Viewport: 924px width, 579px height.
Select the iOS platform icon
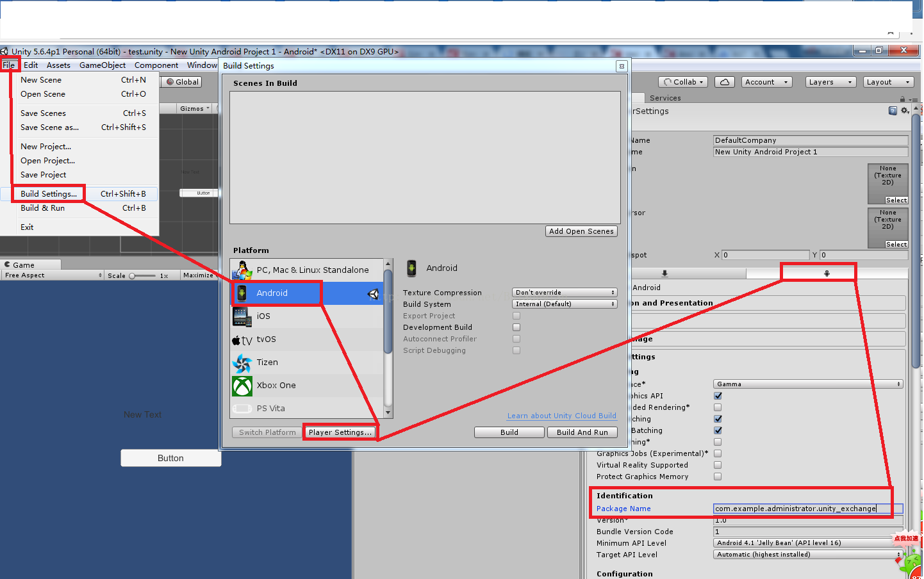click(x=242, y=316)
